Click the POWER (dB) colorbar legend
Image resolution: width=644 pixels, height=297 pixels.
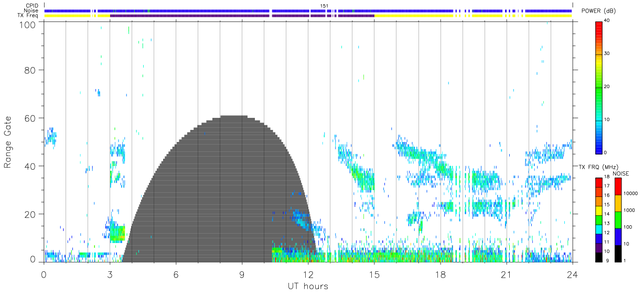pyautogui.click(x=599, y=87)
